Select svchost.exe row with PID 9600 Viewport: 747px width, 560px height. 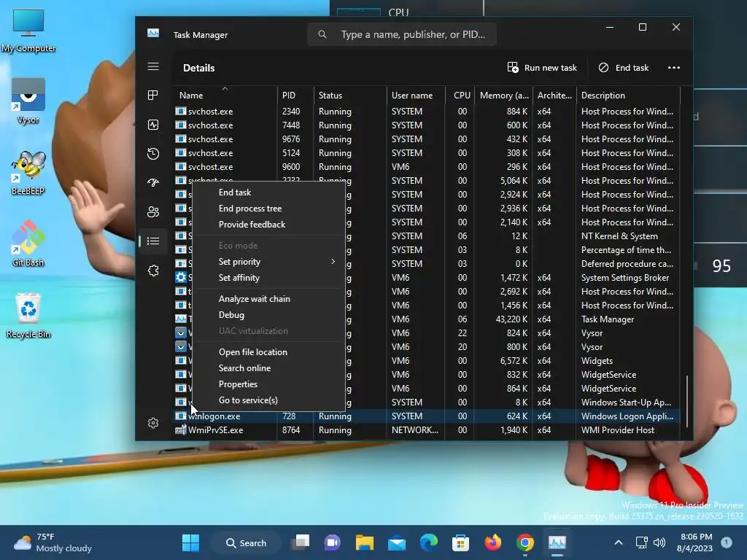(x=427, y=167)
